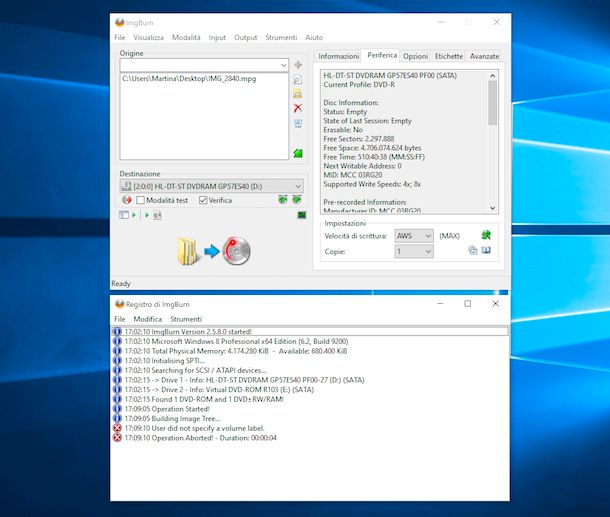Click the blue disc icon beside Copie dropdown
The width and height of the screenshot is (610, 517).
(x=473, y=250)
